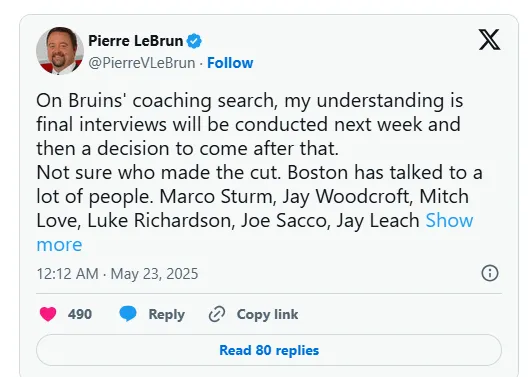
Task: Open the tweet info circle icon
Action: (490, 273)
